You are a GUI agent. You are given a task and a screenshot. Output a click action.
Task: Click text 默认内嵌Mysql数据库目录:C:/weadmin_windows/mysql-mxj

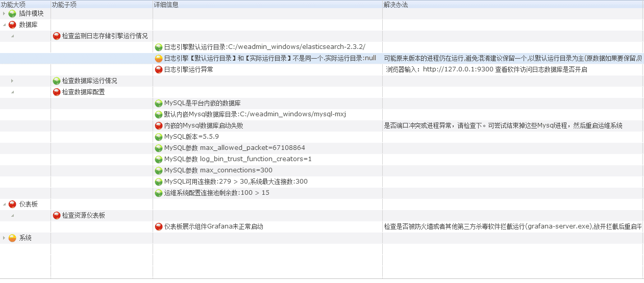pyautogui.click(x=255, y=115)
